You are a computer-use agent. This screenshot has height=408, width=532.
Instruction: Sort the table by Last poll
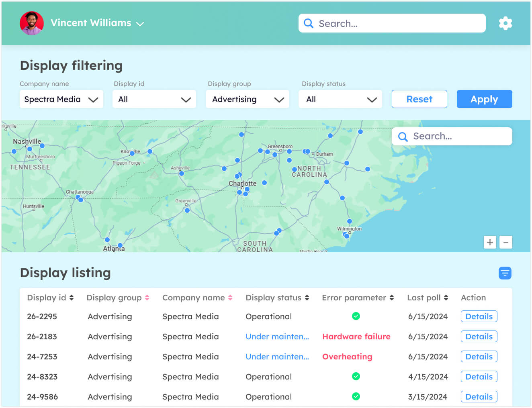click(446, 298)
